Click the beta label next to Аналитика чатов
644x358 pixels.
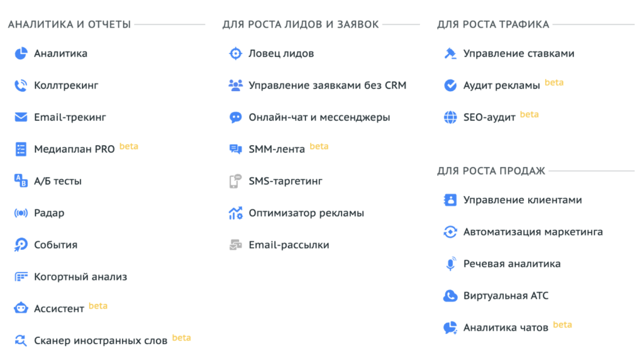point(562,325)
